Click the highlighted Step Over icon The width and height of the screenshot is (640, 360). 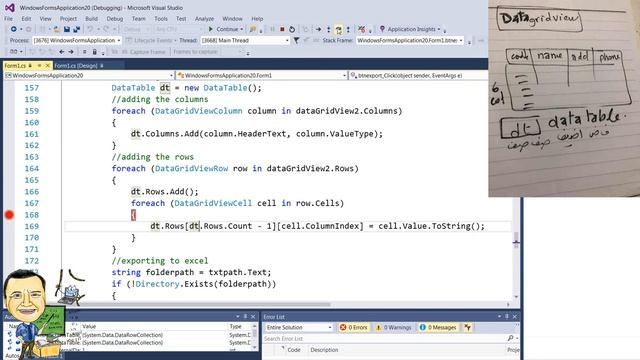(338, 29)
